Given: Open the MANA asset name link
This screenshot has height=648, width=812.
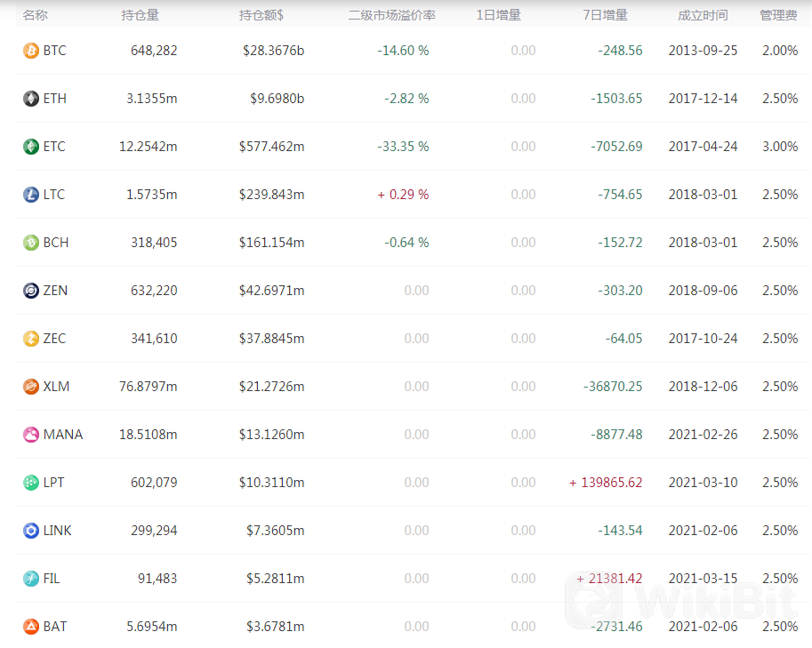Looking at the screenshot, I should (63, 435).
